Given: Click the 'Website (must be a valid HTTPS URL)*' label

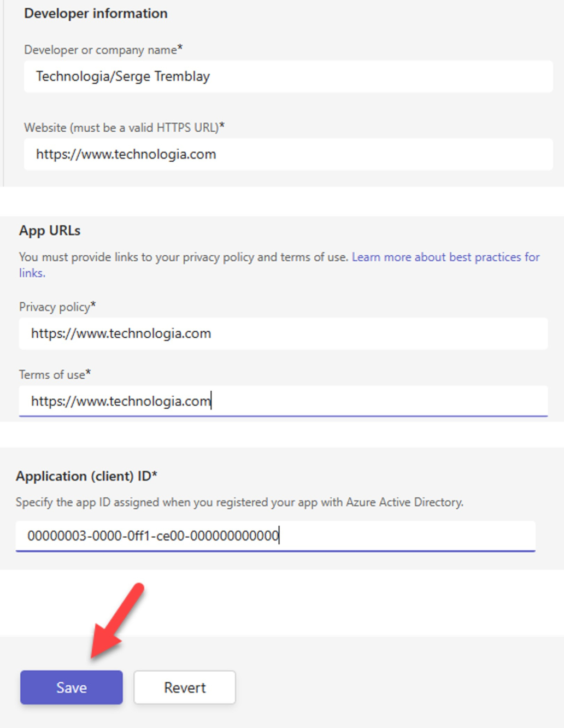Looking at the screenshot, I should (x=124, y=127).
